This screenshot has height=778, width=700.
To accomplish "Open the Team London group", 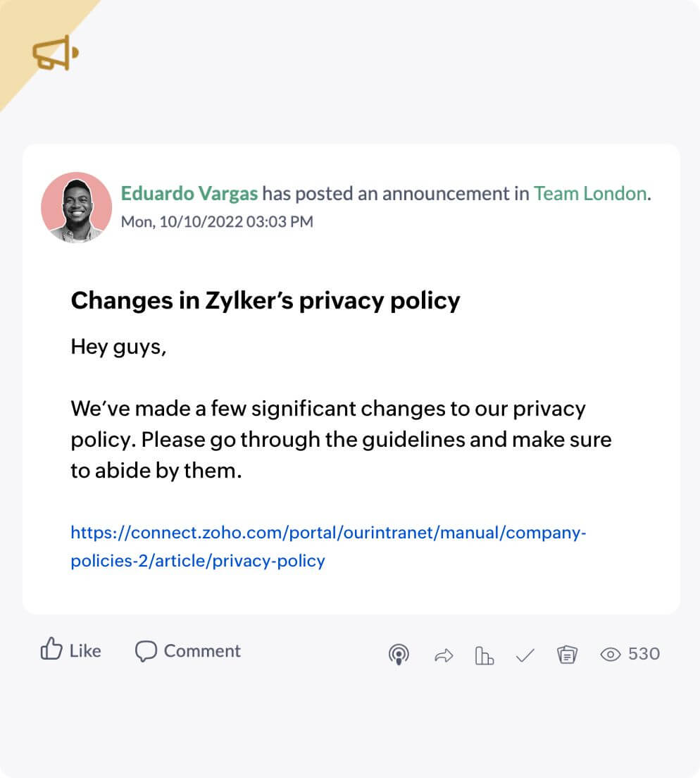I will coord(589,193).
